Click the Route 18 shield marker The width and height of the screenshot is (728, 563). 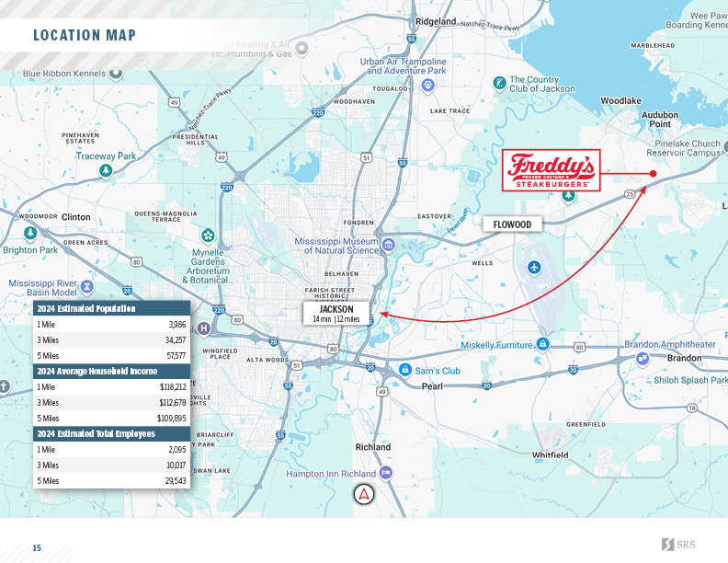tap(692, 408)
